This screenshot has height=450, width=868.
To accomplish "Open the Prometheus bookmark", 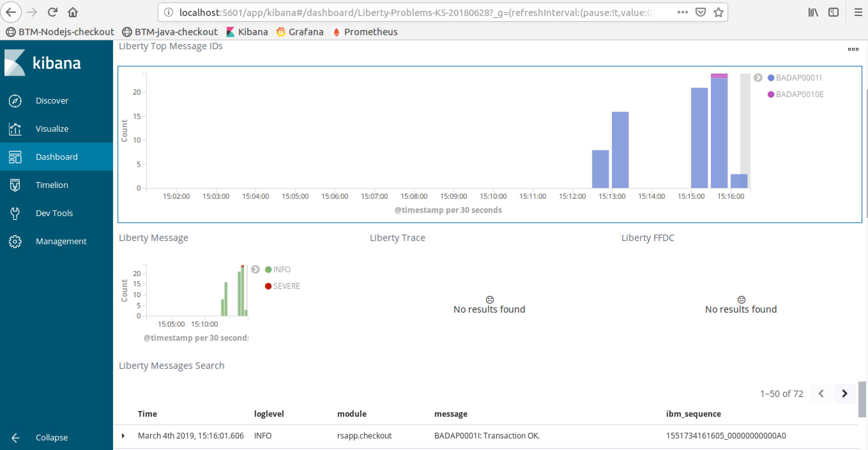I will point(365,32).
